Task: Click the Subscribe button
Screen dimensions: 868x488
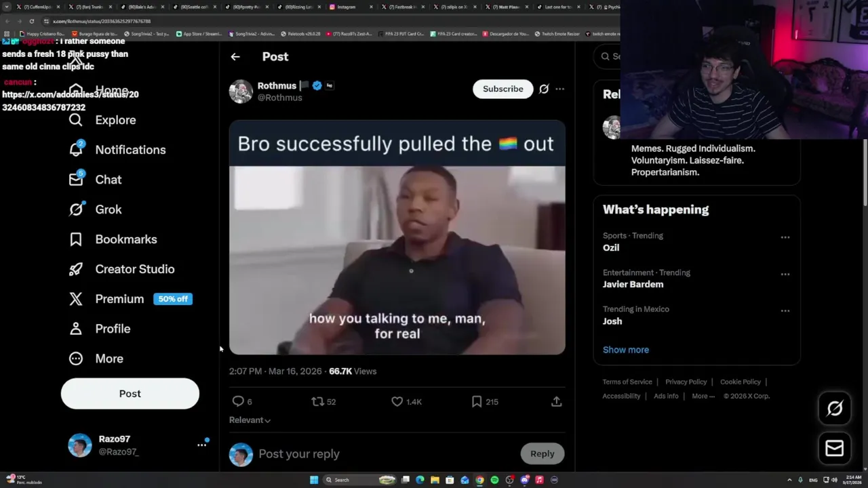Action: pyautogui.click(x=502, y=89)
